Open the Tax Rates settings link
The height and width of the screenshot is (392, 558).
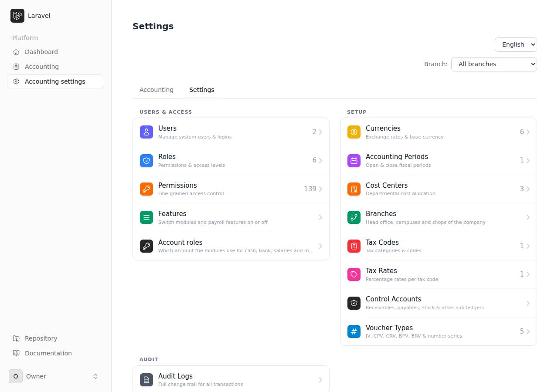pyautogui.click(x=439, y=274)
